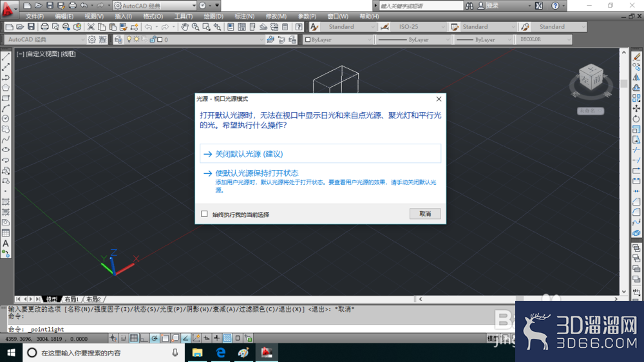Toggle Dynamic UCS in status bar
The image size is (644, 362).
[x=196, y=338]
